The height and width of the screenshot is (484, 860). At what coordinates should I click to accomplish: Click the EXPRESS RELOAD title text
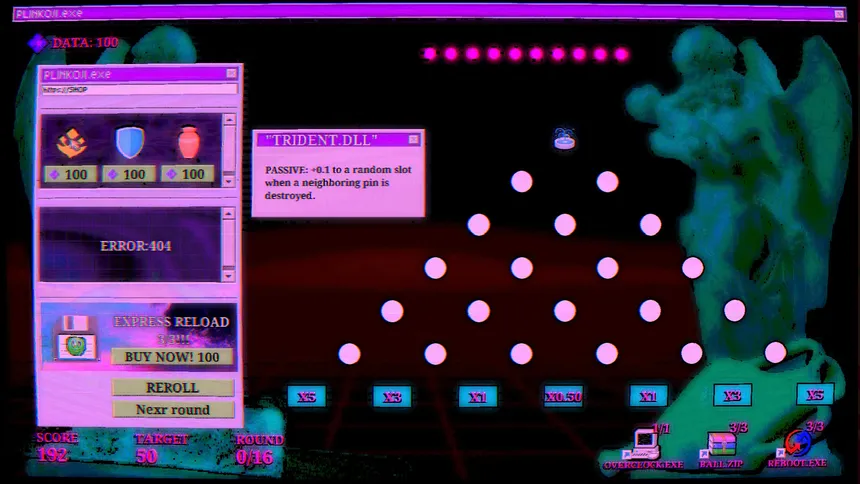click(x=171, y=322)
